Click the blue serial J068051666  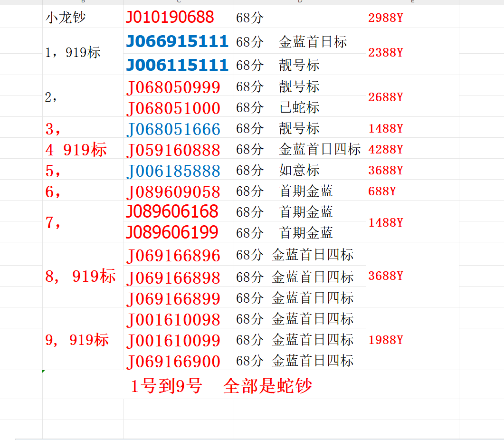tap(173, 129)
